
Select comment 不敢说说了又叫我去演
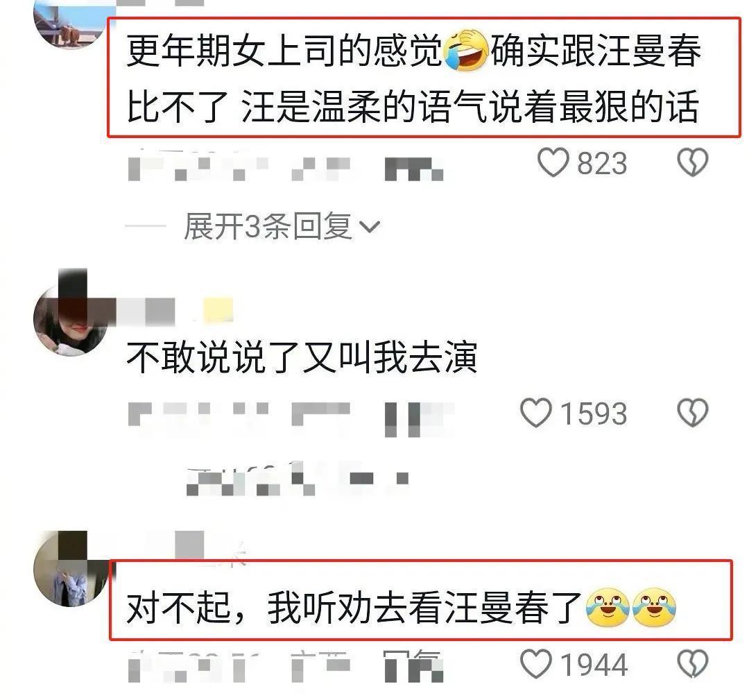pos(302,357)
